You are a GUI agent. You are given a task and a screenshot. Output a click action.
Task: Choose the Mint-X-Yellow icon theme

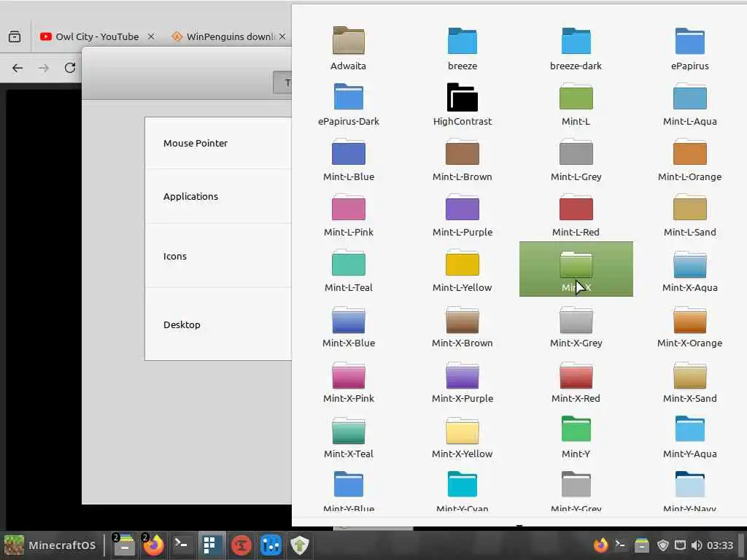point(462,436)
